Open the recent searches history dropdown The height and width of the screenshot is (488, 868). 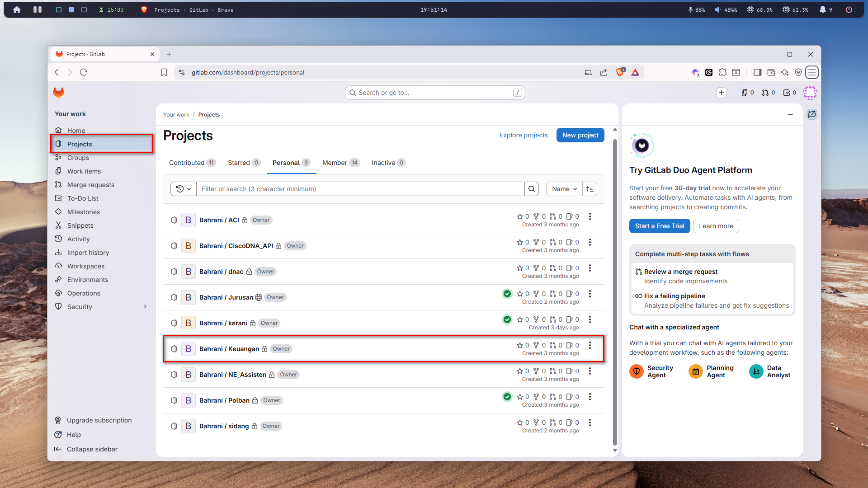point(184,189)
